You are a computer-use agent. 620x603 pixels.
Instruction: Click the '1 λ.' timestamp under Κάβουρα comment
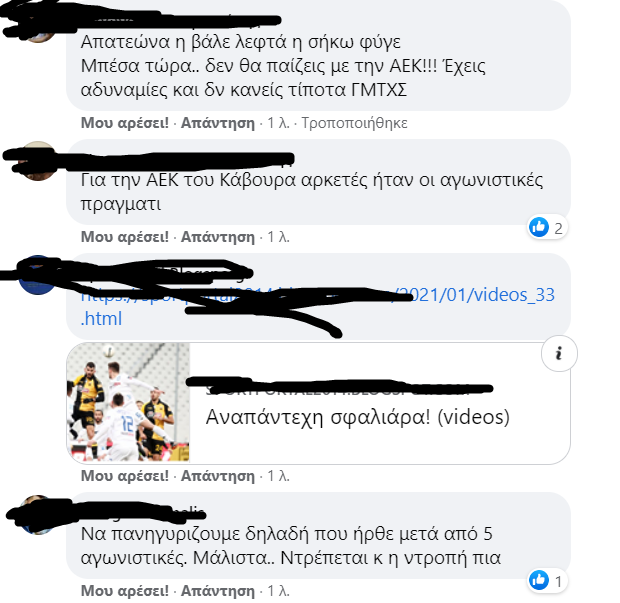278,237
